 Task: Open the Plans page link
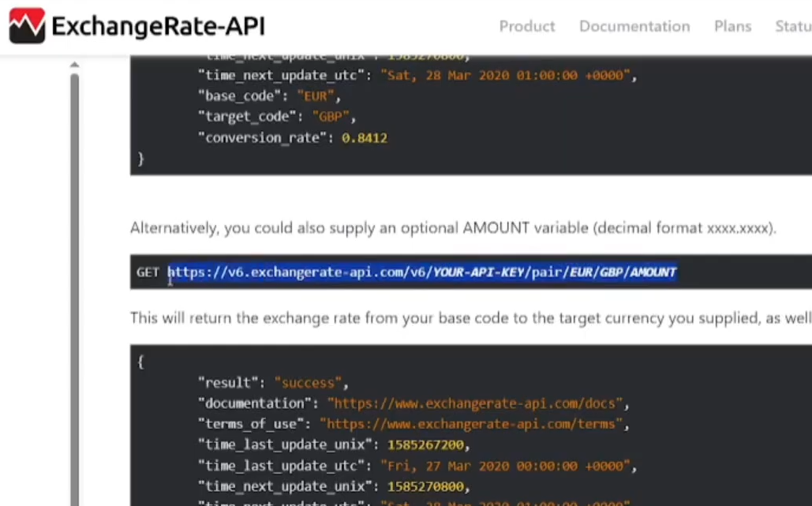click(732, 27)
